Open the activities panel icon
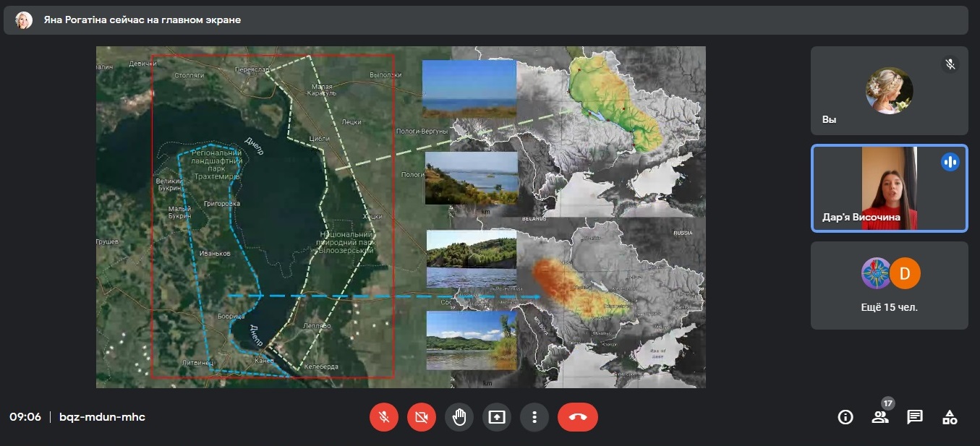This screenshot has height=446, width=980. pyautogui.click(x=950, y=417)
